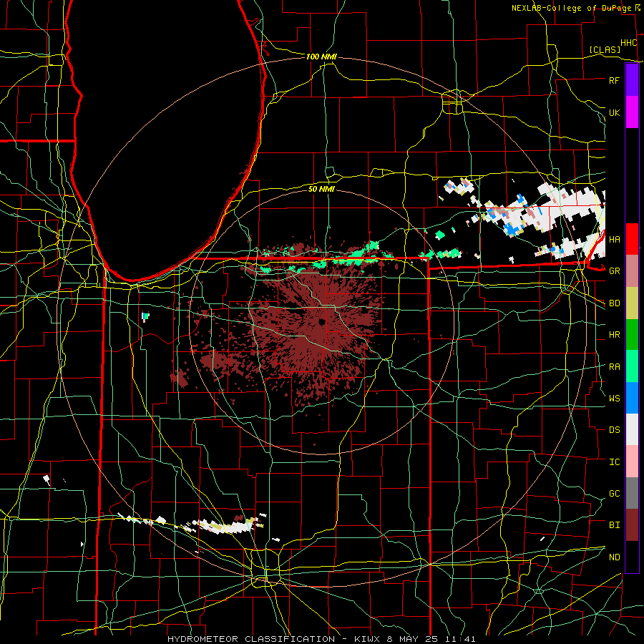
Task: Click the GC gray legend swatch
Action: click(x=632, y=493)
